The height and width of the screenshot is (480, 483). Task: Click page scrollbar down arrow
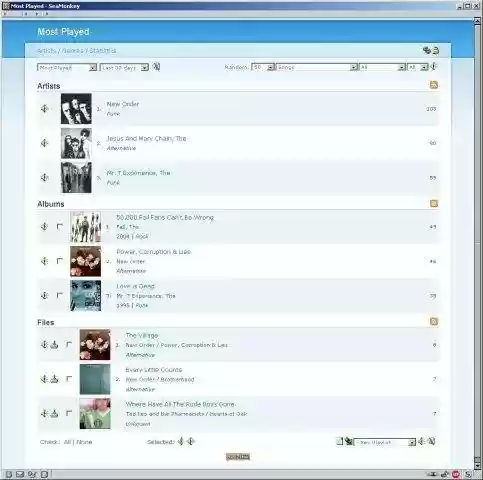click(x=477, y=465)
